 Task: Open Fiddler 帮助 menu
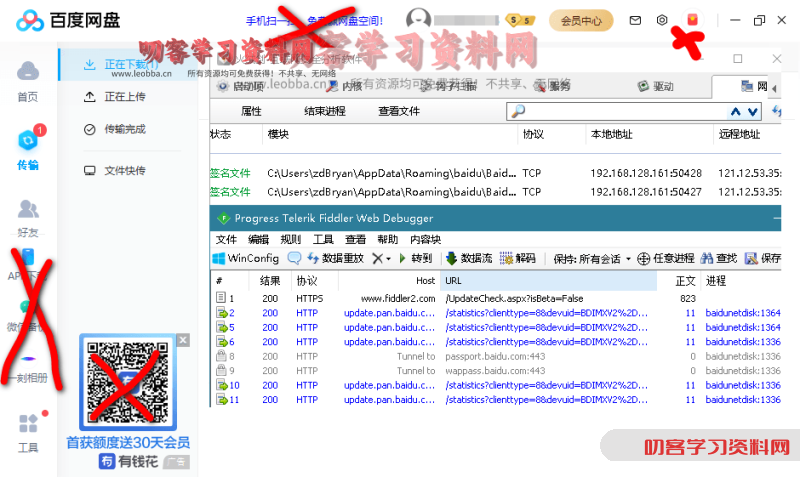click(388, 240)
